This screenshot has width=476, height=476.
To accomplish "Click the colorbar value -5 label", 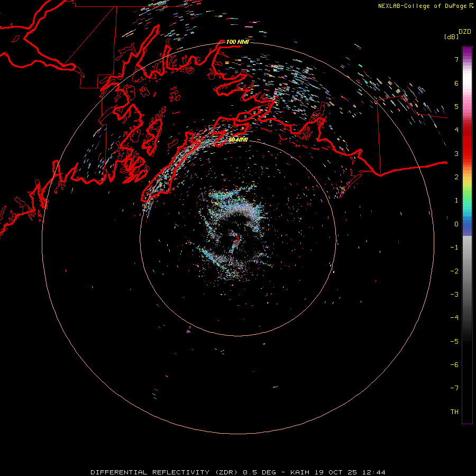I will (x=454, y=342).
